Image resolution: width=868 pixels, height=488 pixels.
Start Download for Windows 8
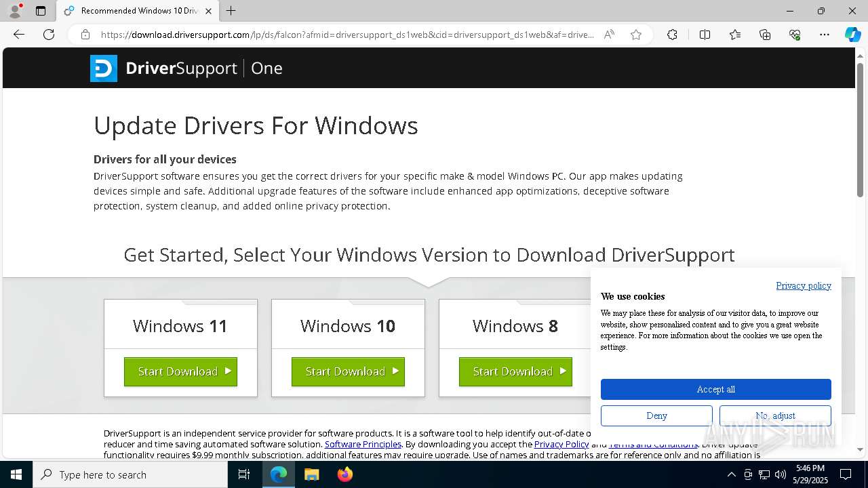(515, 371)
